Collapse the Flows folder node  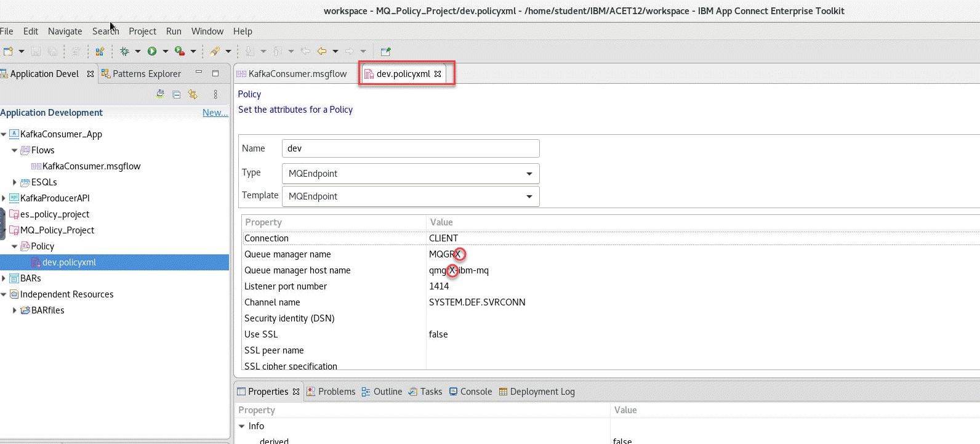tap(15, 150)
